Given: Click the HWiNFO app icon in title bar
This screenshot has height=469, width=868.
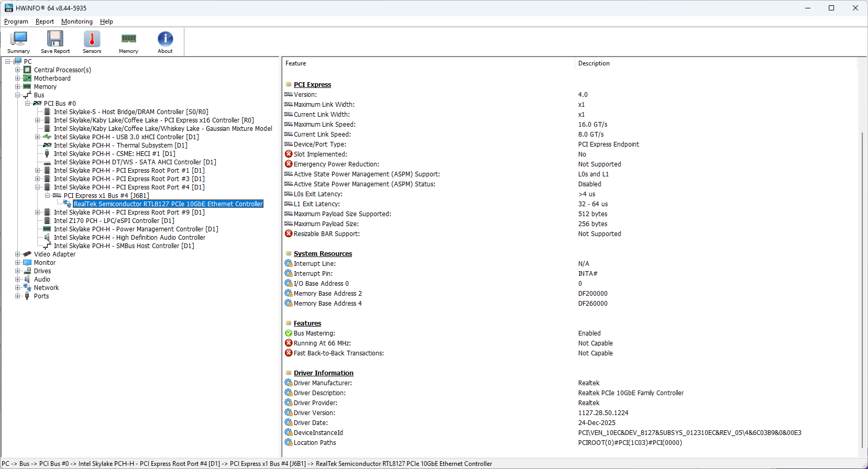Looking at the screenshot, I should [x=9, y=8].
